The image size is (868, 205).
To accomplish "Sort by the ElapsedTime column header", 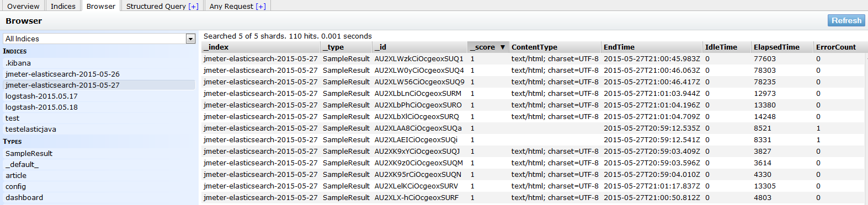I will click(x=782, y=47).
